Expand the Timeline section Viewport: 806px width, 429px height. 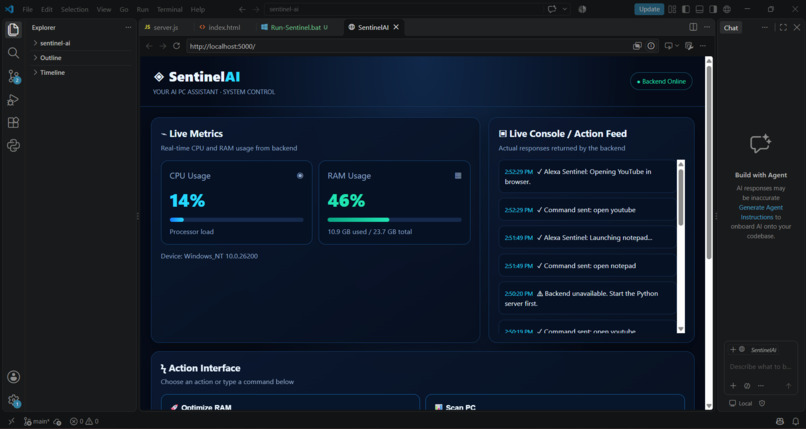pos(80,72)
